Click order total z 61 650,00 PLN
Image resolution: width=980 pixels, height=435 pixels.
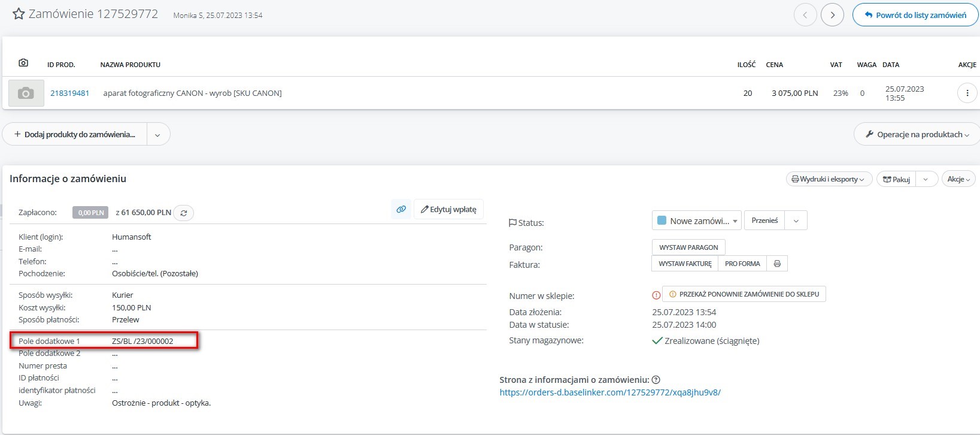point(144,212)
